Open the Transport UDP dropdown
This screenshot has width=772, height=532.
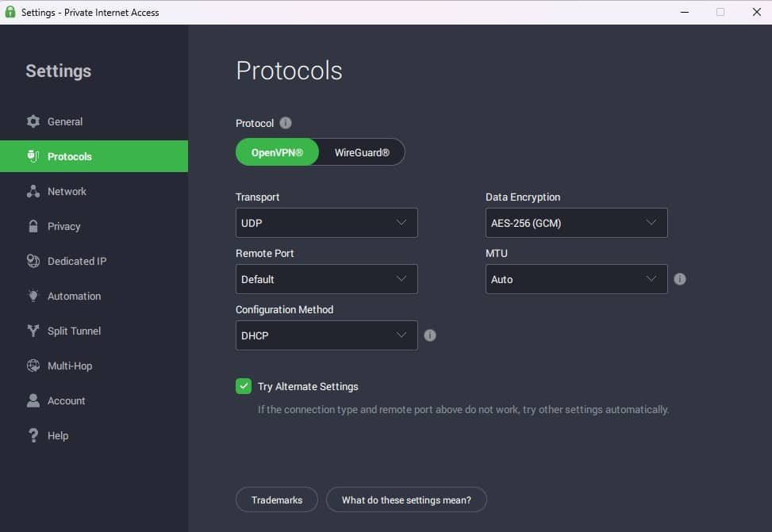click(326, 223)
